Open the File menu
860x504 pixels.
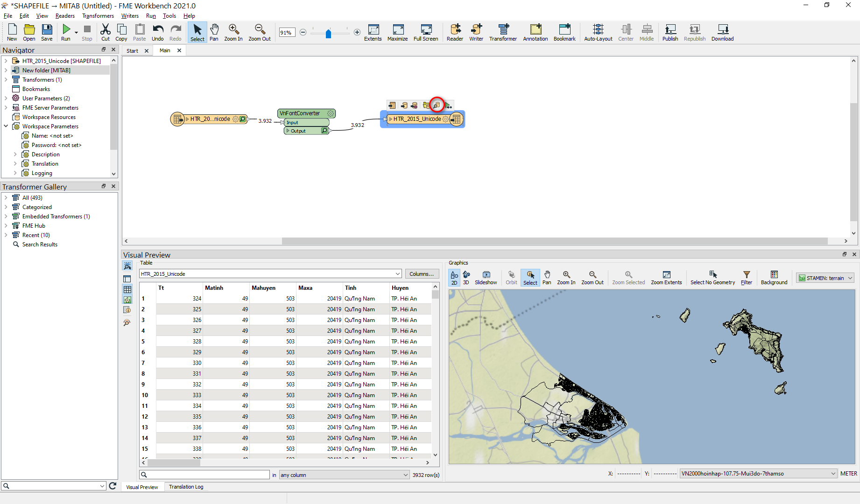[x=8, y=16]
